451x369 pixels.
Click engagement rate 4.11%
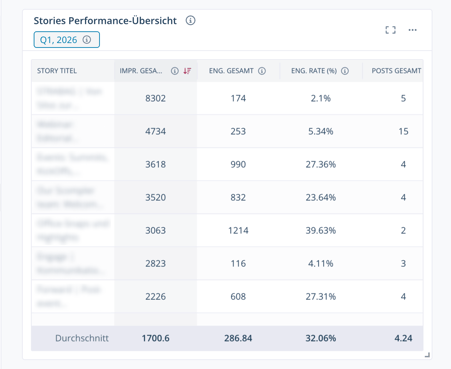pos(321,263)
